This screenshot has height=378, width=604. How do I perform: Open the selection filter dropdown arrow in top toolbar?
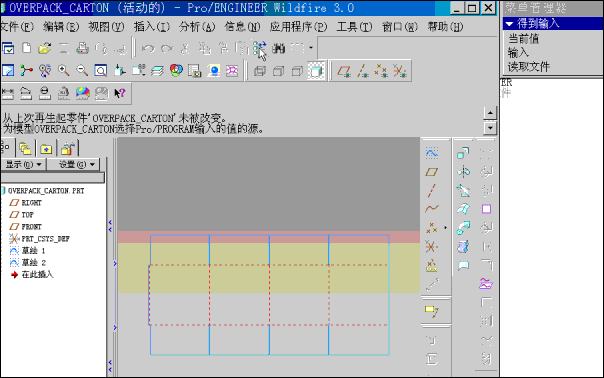pyautogui.click(x=311, y=48)
